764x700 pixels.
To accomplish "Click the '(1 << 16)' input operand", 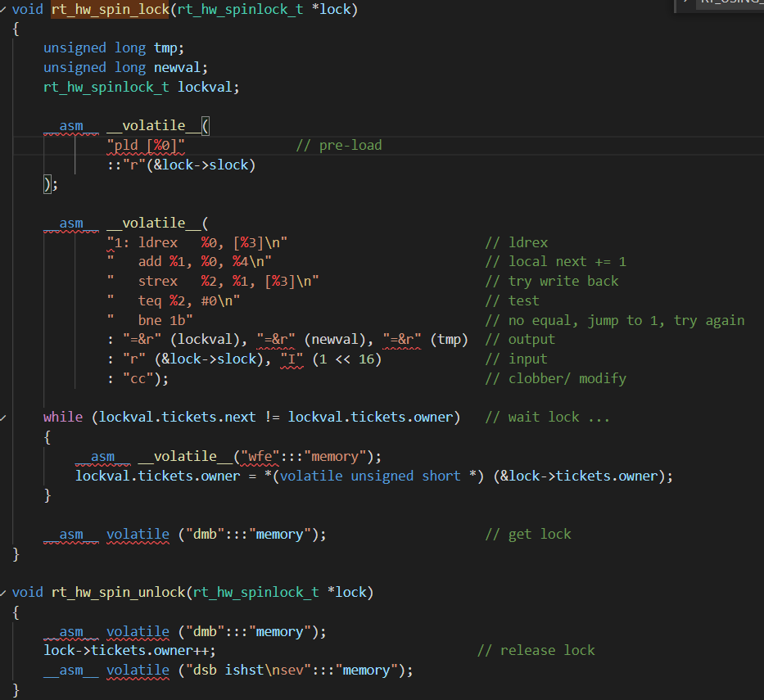I will 346,359.
